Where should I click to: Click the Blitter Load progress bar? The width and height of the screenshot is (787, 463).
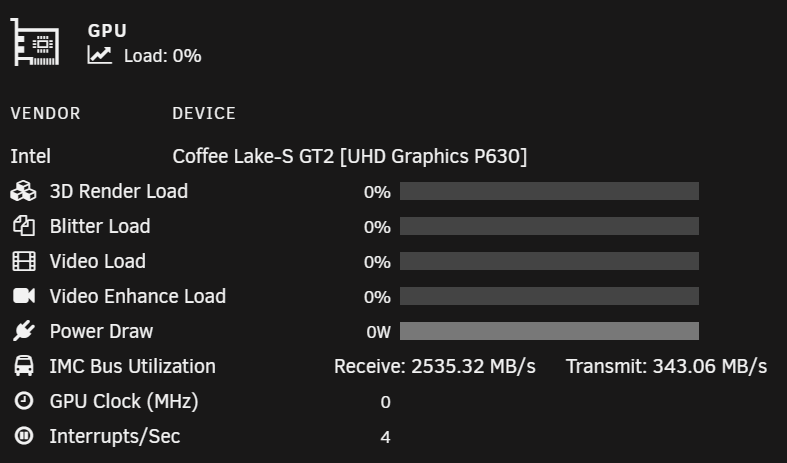pos(549,226)
